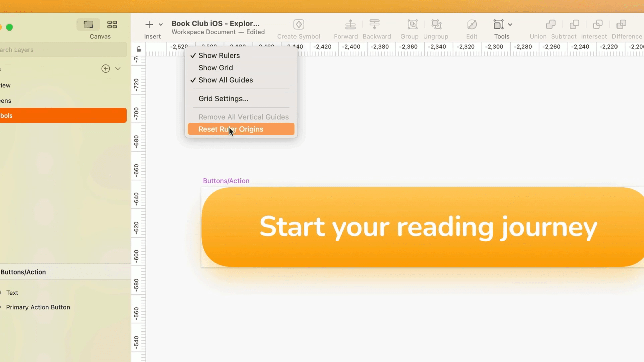Select the Buttons/Action artboard title
644x362 pixels.
[226, 180]
